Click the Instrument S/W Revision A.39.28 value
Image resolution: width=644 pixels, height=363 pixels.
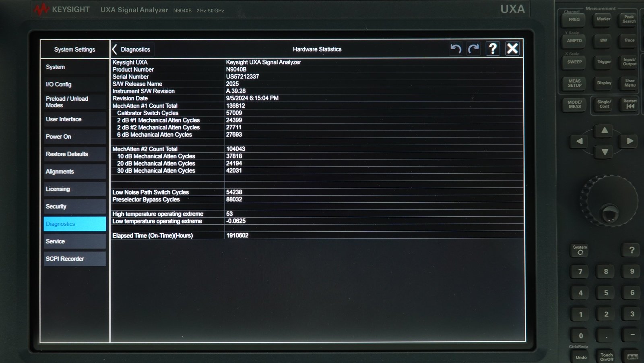click(x=236, y=91)
